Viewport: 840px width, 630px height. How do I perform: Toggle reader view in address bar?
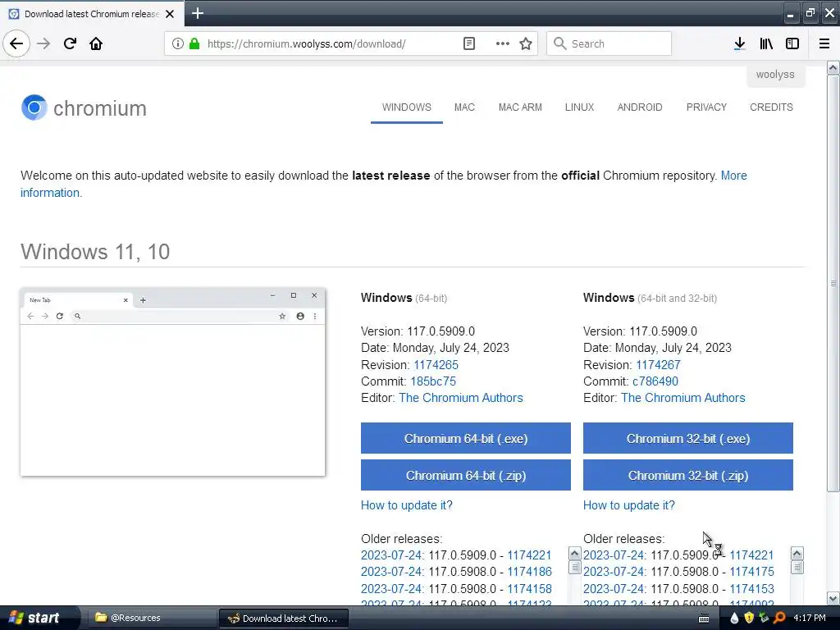point(468,43)
